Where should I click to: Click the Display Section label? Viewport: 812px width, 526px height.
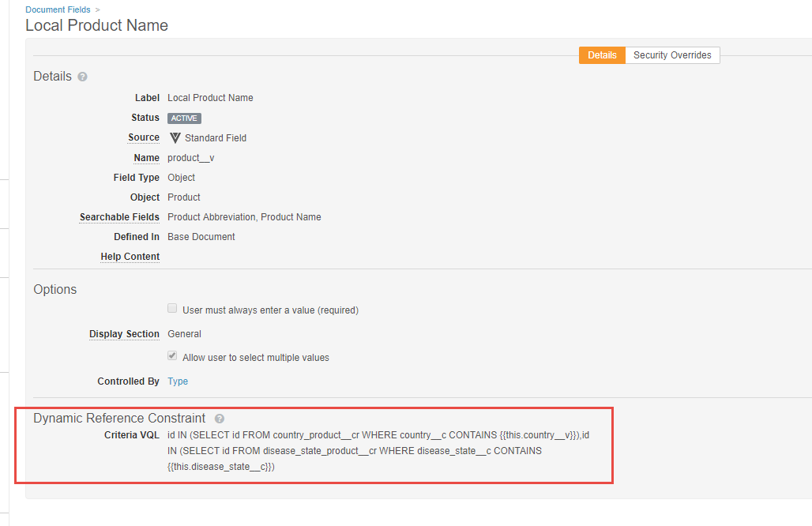(124, 334)
